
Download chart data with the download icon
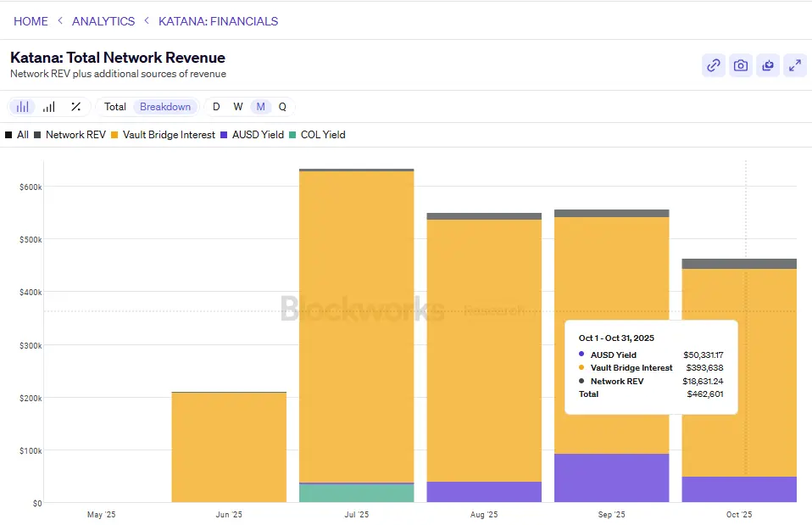click(768, 65)
